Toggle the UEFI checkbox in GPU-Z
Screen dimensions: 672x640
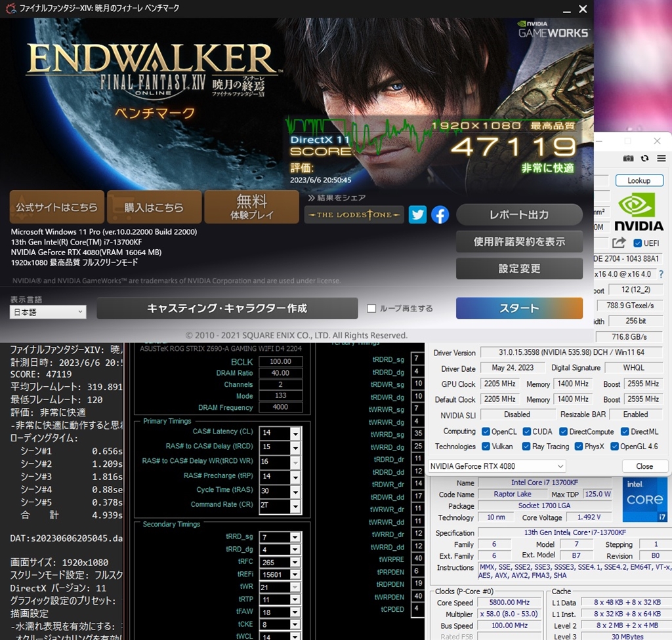(x=637, y=243)
